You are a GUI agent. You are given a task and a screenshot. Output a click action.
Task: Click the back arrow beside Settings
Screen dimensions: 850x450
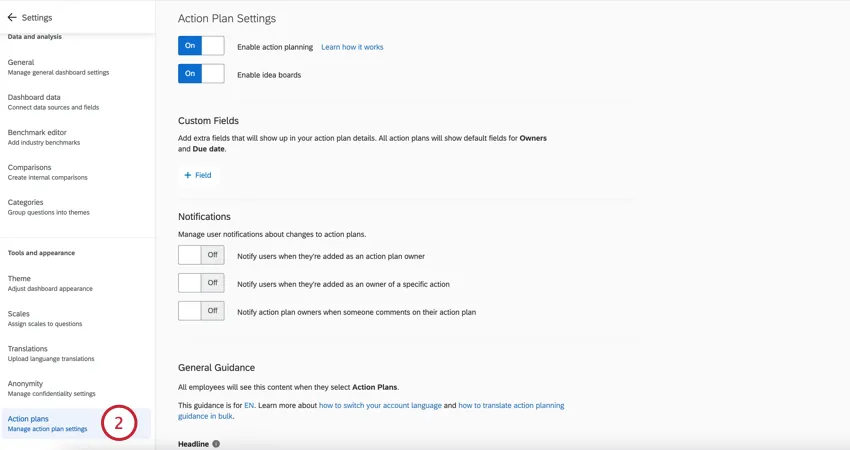(12, 18)
